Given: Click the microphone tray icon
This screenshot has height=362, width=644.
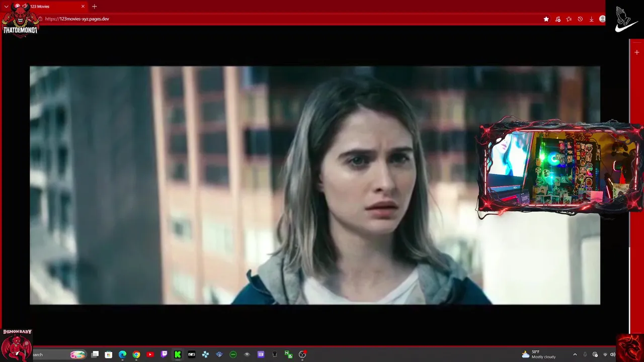Looking at the screenshot, I should [x=585, y=354].
